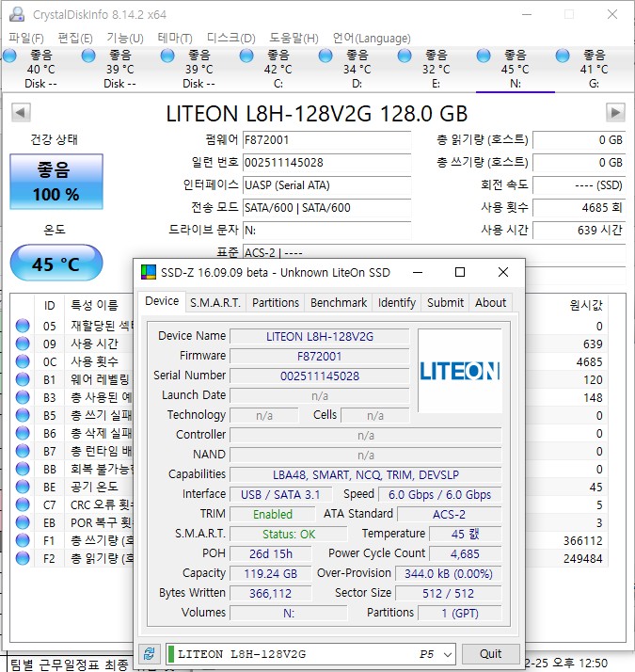
Task: Click the status circle for attribute F2
Action: pos(23,558)
